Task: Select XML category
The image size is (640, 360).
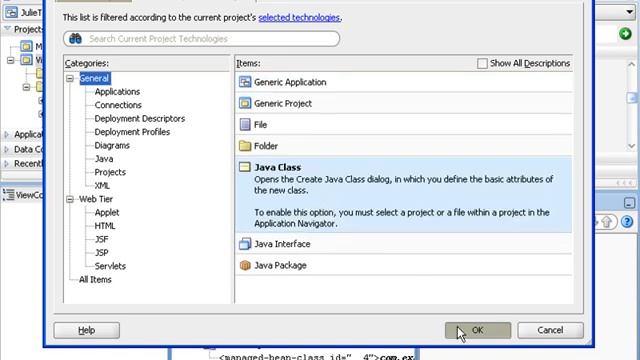Action: (x=102, y=186)
